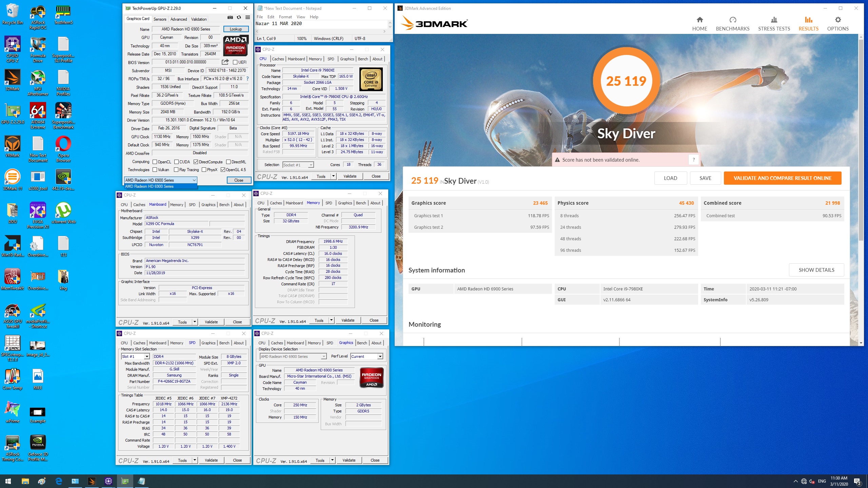This screenshot has width=868, height=488.
Task: Open Tools dropdown arrow in CPU-Z Memory window
Action: click(331, 320)
